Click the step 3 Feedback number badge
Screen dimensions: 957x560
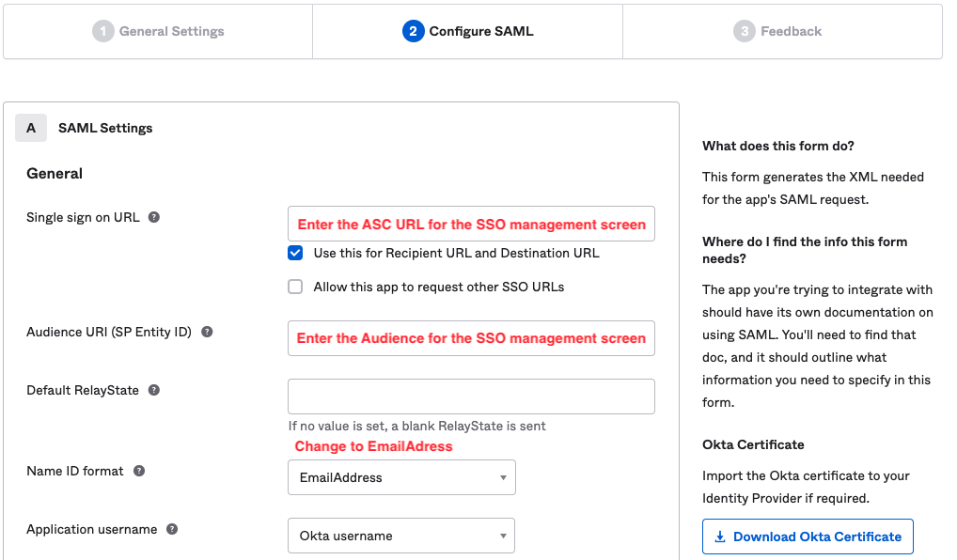click(x=744, y=31)
